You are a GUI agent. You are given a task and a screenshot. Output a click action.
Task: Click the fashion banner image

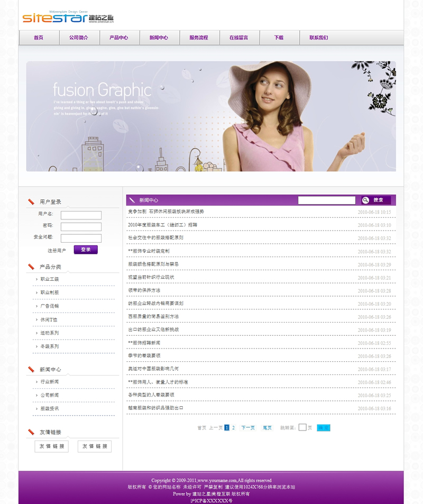(x=211, y=116)
